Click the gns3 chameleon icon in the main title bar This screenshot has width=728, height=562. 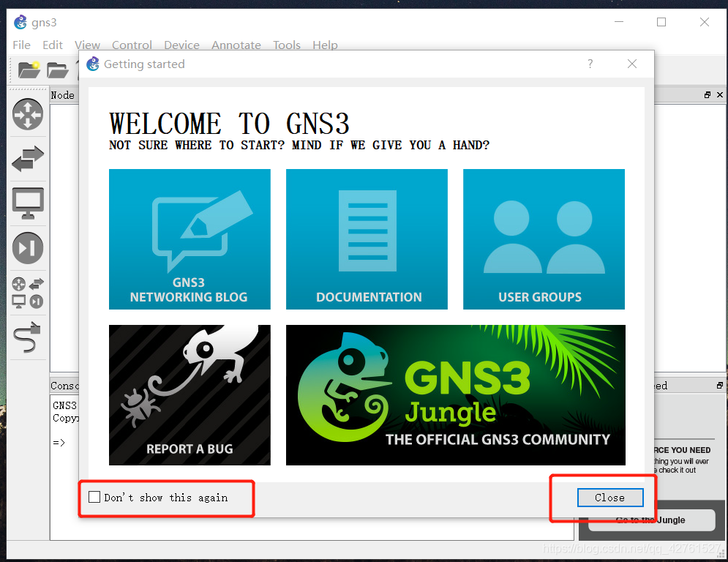click(x=20, y=22)
